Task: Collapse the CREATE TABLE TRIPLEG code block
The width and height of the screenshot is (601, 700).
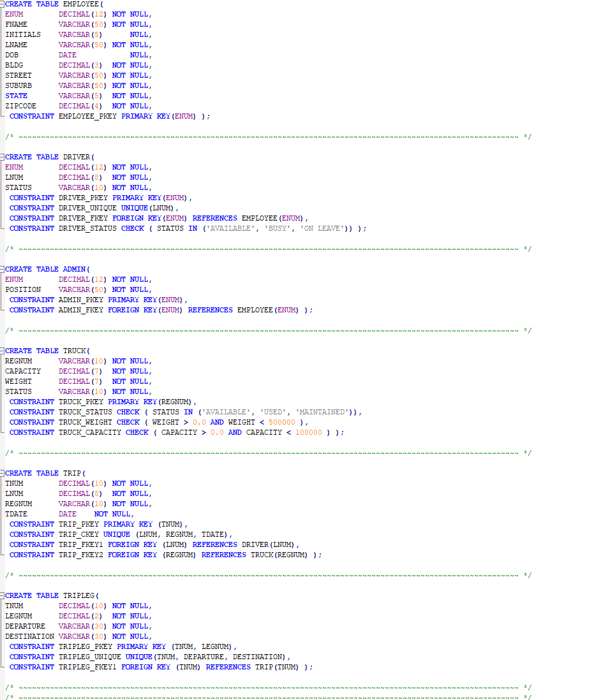Action: point(3,595)
